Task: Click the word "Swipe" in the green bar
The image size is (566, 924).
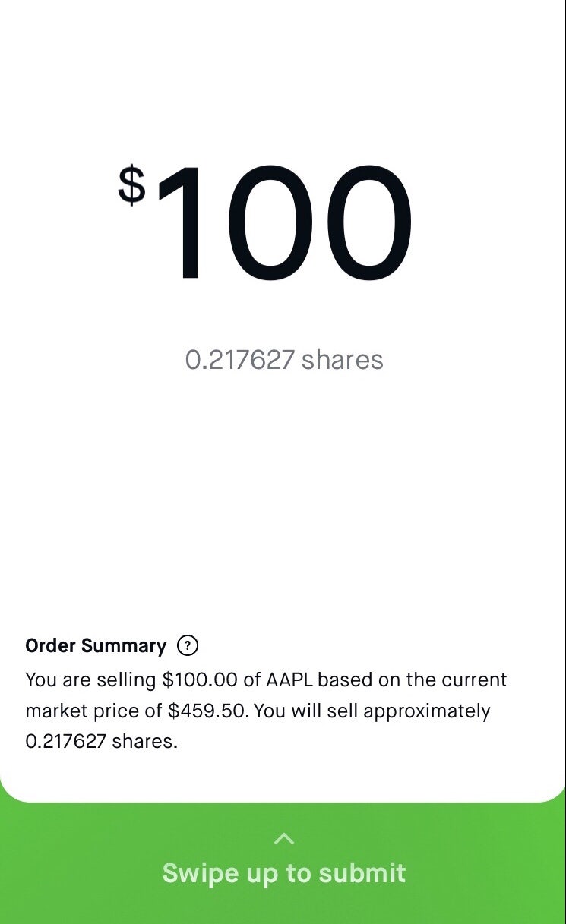Action: [191, 873]
